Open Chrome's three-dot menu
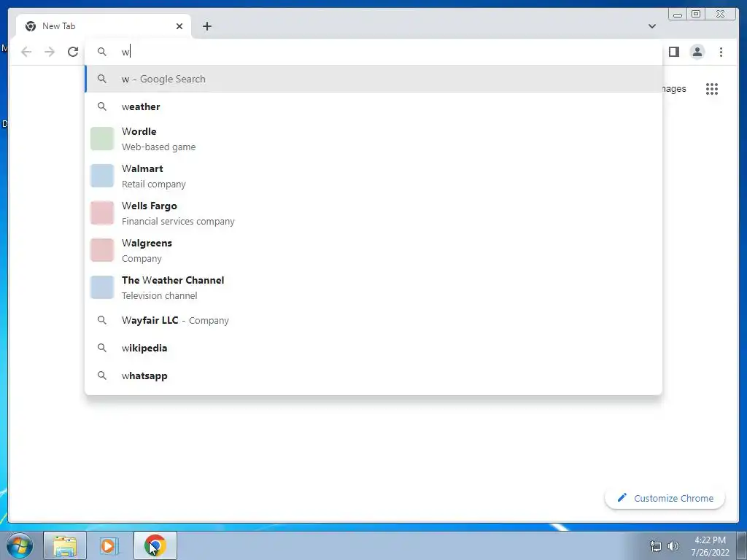 click(721, 52)
